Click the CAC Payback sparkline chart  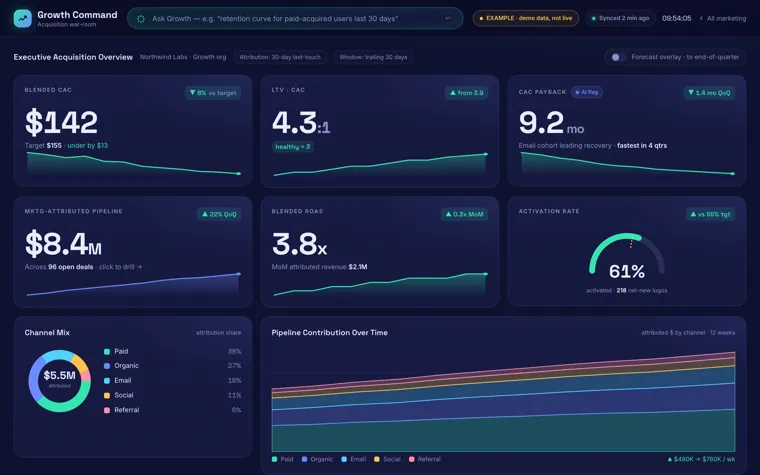tap(627, 164)
